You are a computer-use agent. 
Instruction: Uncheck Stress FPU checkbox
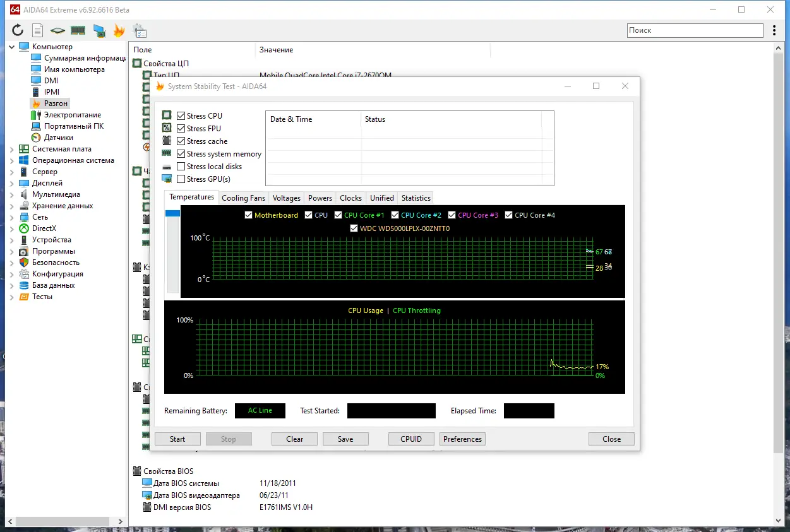point(181,129)
